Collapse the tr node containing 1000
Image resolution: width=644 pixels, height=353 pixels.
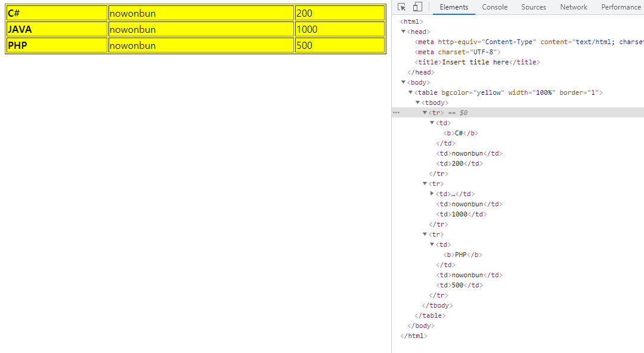click(x=425, y=184)
